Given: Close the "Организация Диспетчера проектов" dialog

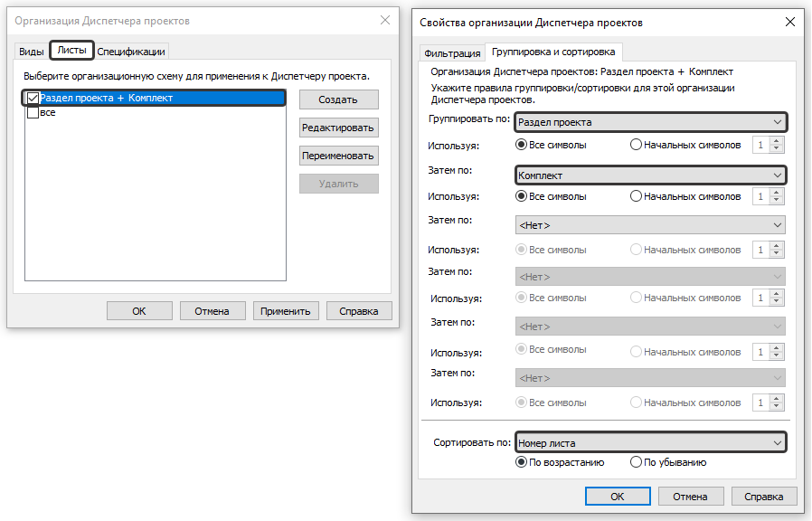Looking at the screenshot, I should (x=384, y=20).
